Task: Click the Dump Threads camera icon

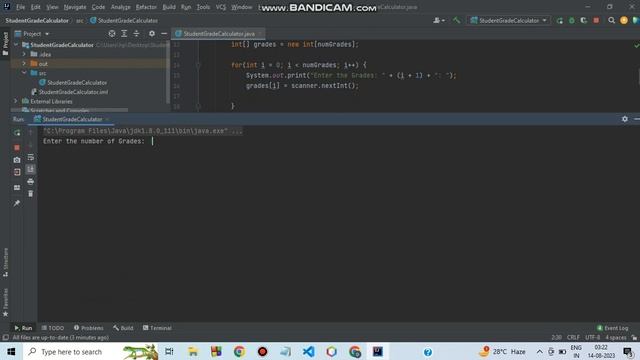Action: pyautogui.click(x=17, y=160)
